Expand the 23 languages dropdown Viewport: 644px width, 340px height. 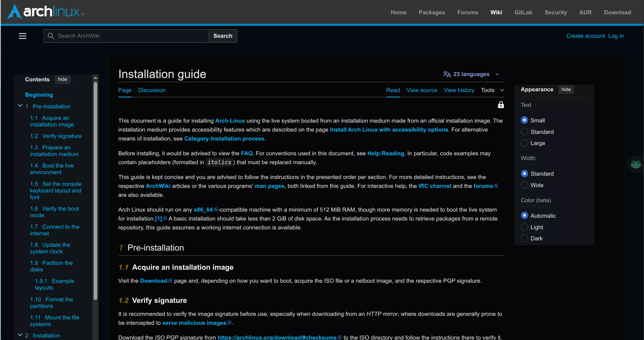[x=471, y=74]
